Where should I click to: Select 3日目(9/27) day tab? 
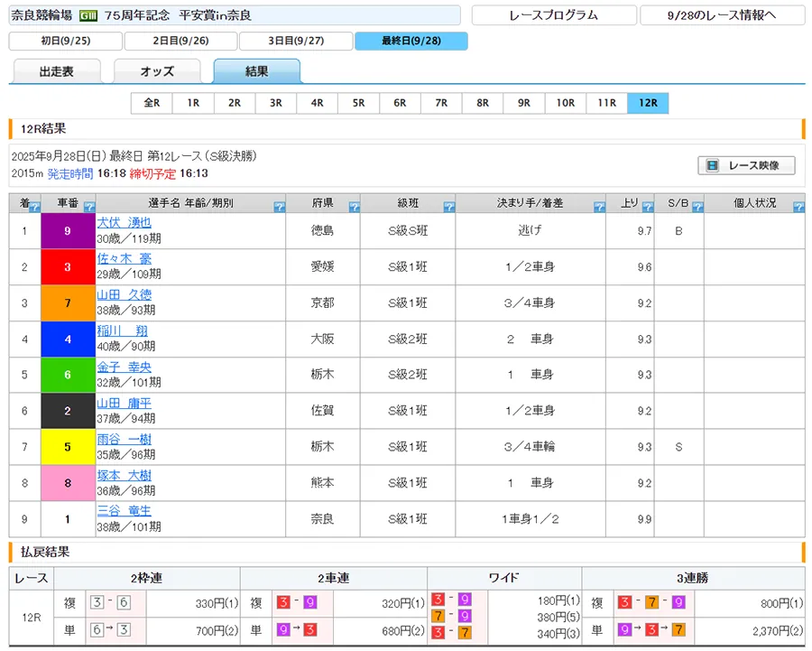coord(296,42)
